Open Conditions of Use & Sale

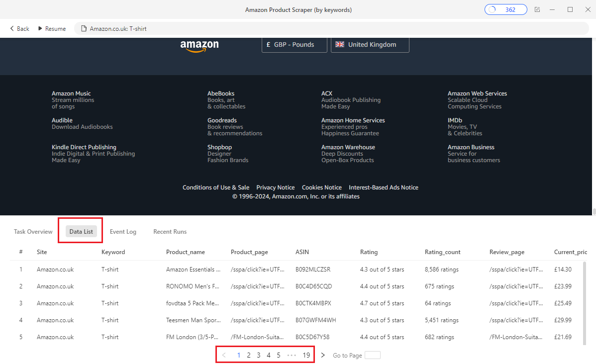216,187
